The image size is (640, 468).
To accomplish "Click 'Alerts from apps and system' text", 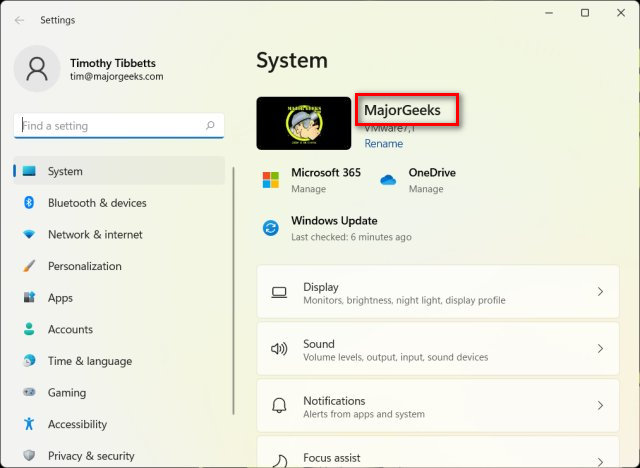I will coord(364,414).
